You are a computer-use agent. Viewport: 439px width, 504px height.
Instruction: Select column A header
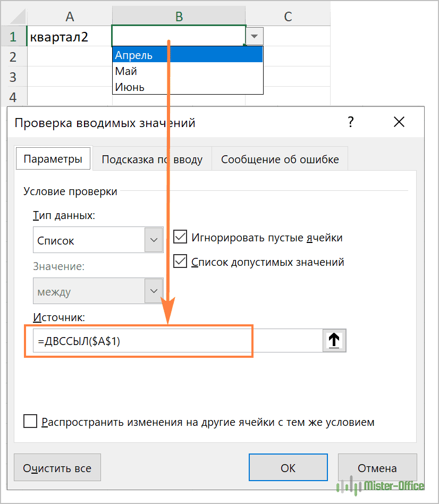coord(70,16)
